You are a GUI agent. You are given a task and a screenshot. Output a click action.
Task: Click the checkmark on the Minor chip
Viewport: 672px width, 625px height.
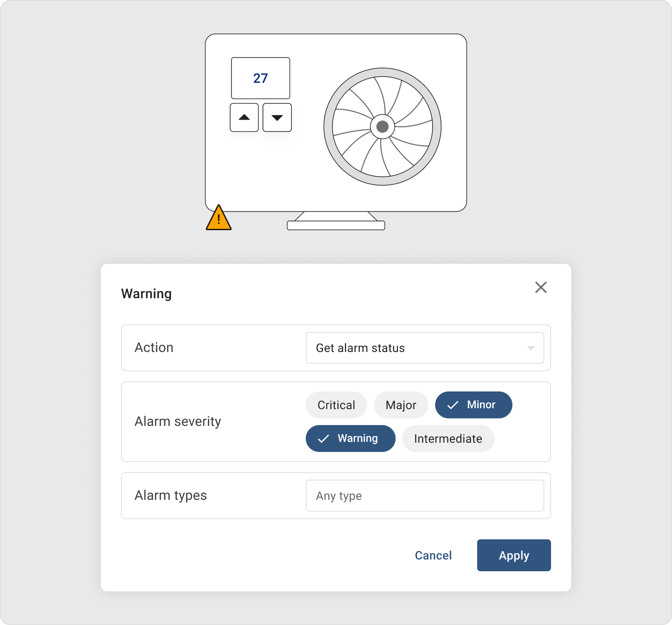[452, 405]
